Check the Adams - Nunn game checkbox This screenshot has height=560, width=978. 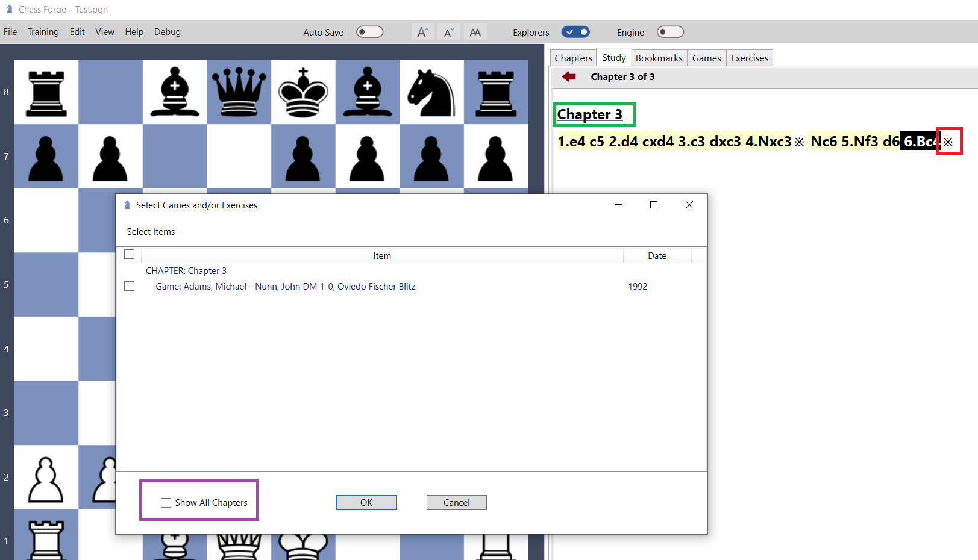point(129,286)
